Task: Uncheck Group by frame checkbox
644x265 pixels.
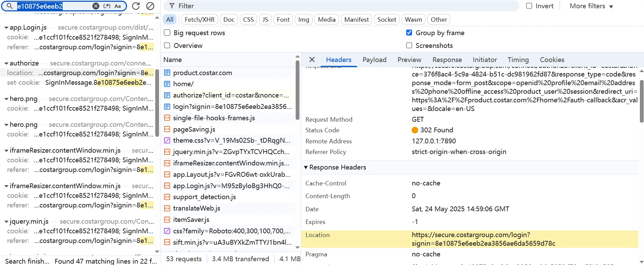Action: (409, 33)
